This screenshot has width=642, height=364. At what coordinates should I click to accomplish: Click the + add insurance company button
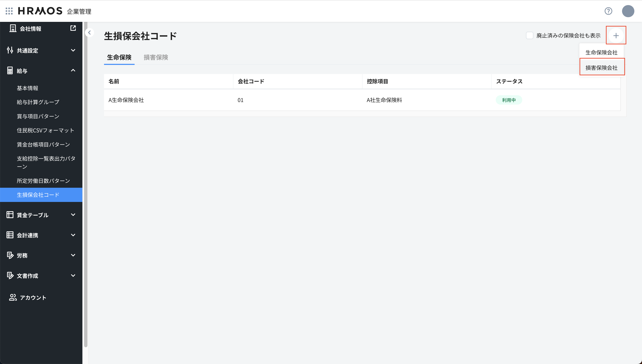(x=616, y=35)
